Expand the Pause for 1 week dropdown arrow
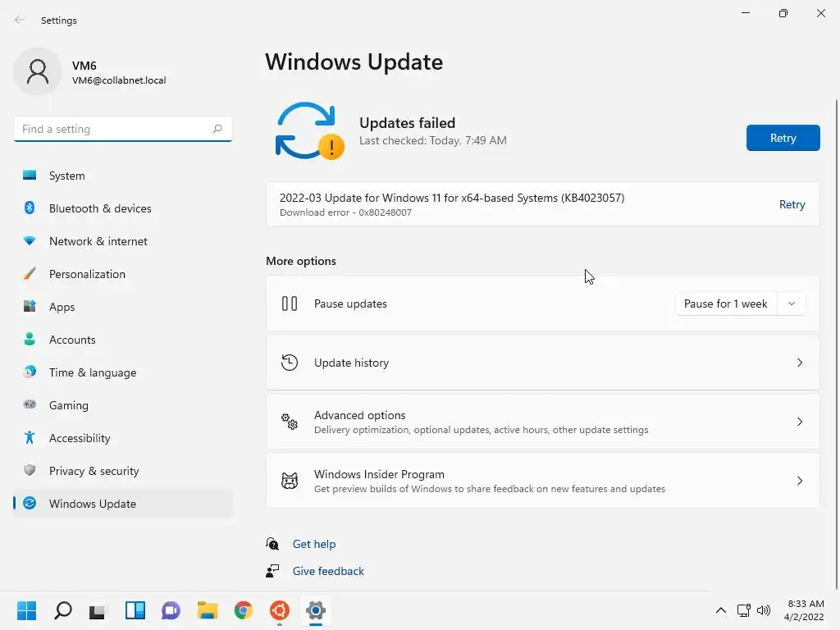The image size is (840, 630). [792, 304]
